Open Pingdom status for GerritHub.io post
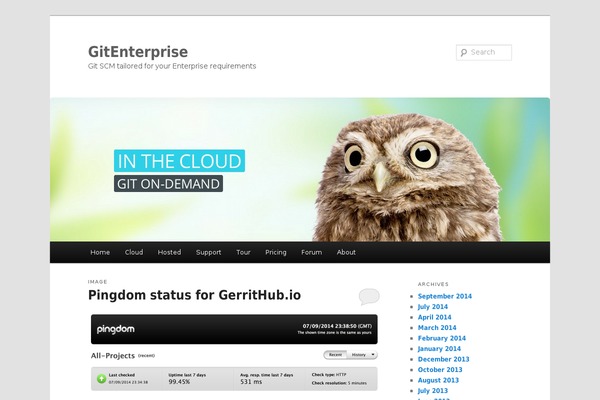600x400 pixels. 194,295
